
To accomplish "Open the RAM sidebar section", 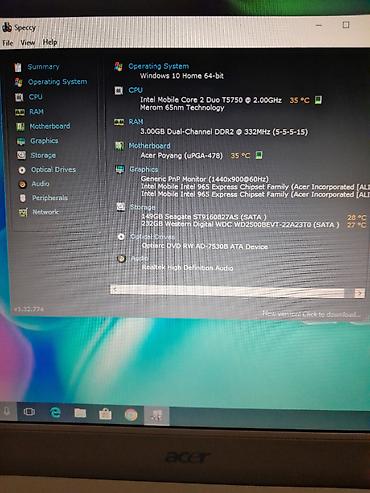I will (36, 112).
